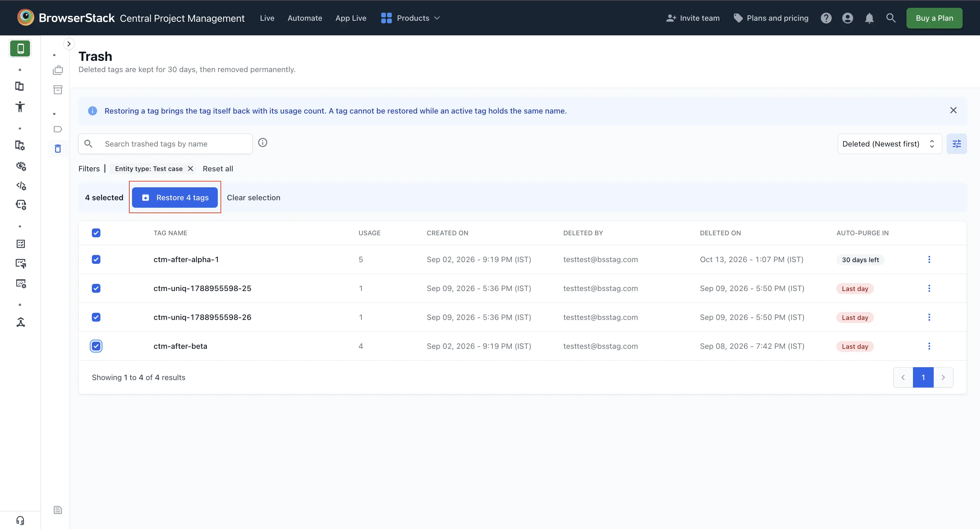980x529 pixels.
Task: Open row actions menu for ctm-after-alpha-1
Action: 929,259
